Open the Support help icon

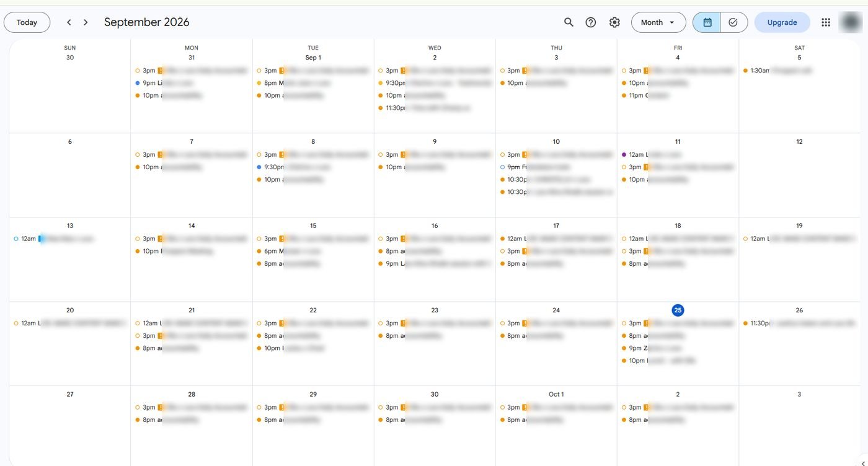point(591,22)
